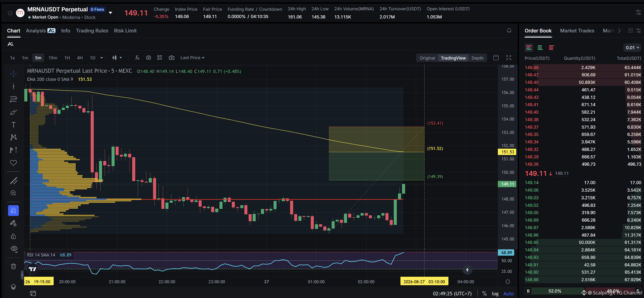Viewport: 644px width, 298px height.
Task: Open the candlestick chart type dropdown
Action: [x=117, y=58]
